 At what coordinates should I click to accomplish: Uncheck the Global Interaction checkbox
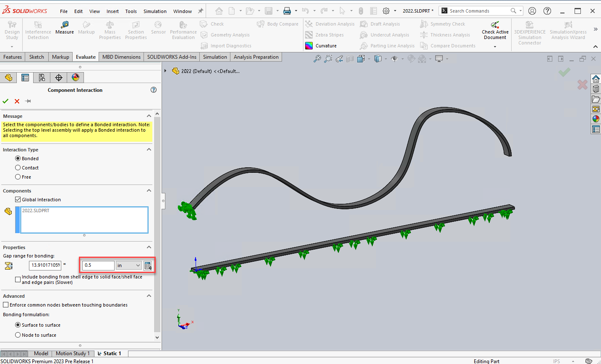(x=18, y=199)
